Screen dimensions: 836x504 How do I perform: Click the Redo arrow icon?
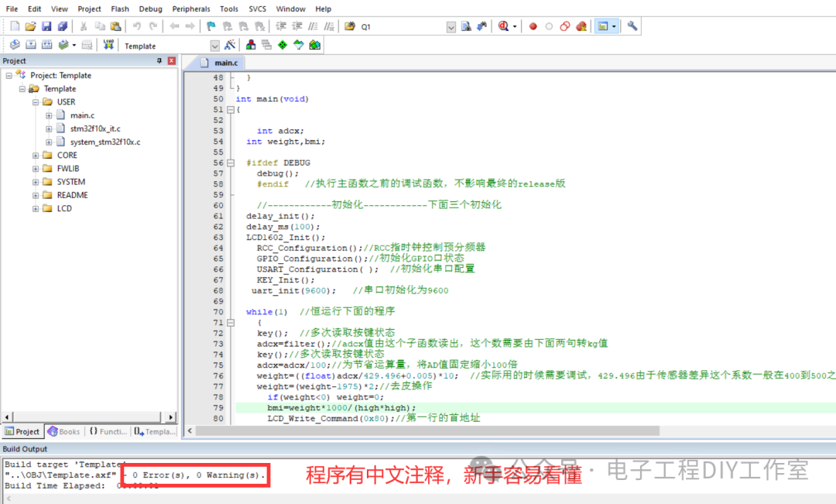pyautogui.click(x=153, y=26)
